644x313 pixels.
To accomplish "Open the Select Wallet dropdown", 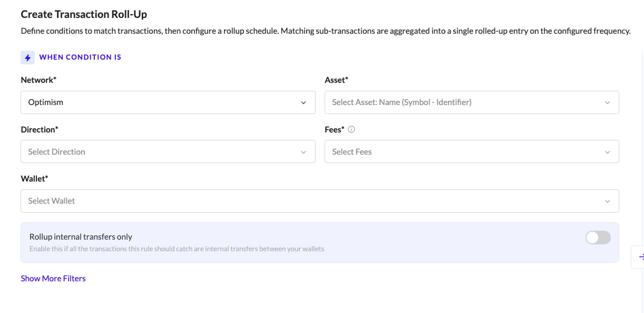I will pyautogui.click(x=320, y=201).
